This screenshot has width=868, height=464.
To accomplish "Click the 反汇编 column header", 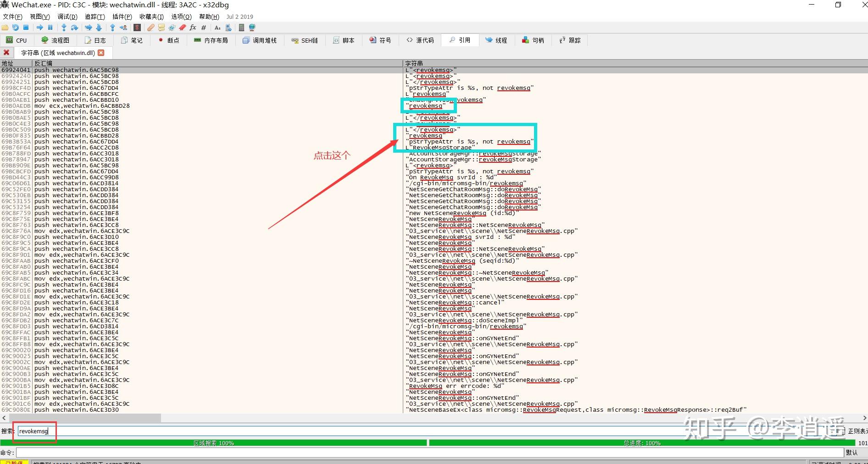I will point(217,63).
